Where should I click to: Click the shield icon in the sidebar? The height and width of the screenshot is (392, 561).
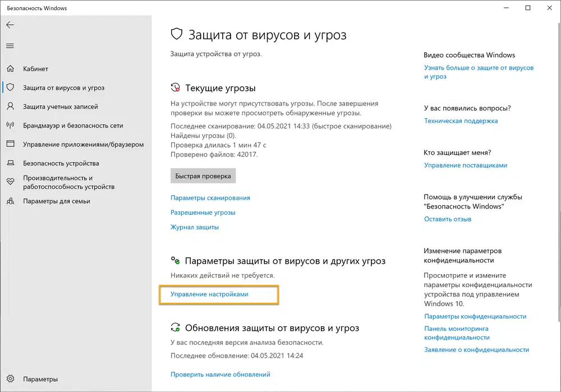[x=11, y=87]
